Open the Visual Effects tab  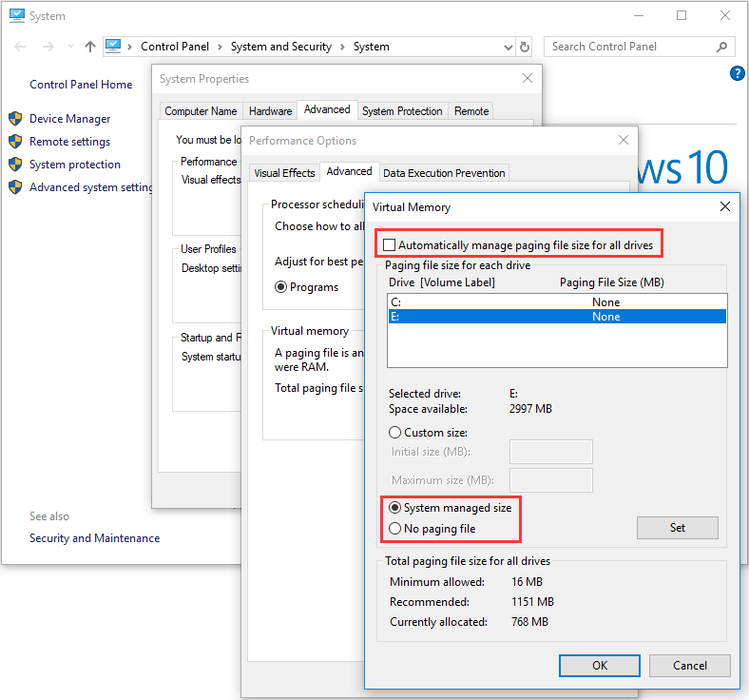click(284, 173)
